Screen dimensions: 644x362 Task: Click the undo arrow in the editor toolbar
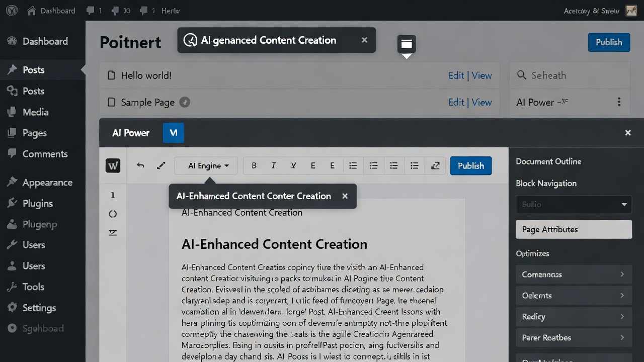pos(140,165)
